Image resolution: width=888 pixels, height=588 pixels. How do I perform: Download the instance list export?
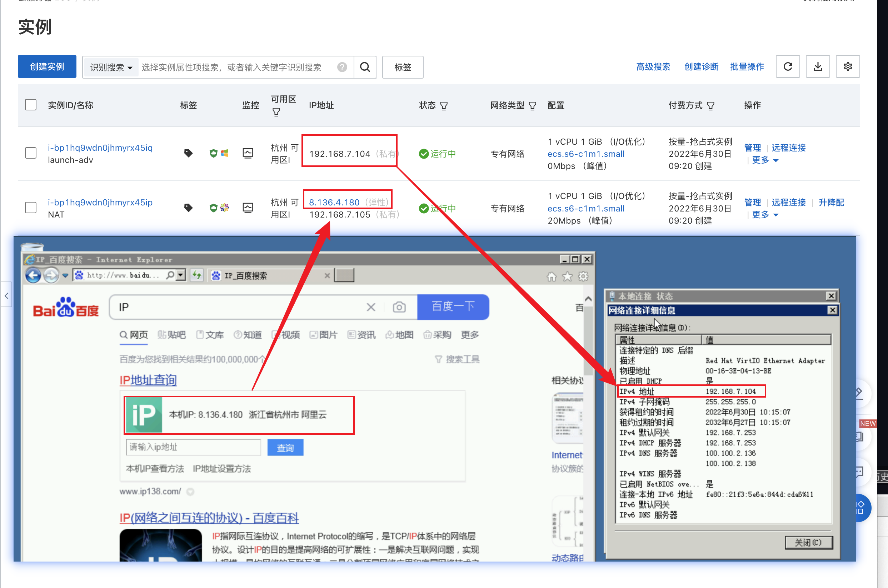coord(818,67)
